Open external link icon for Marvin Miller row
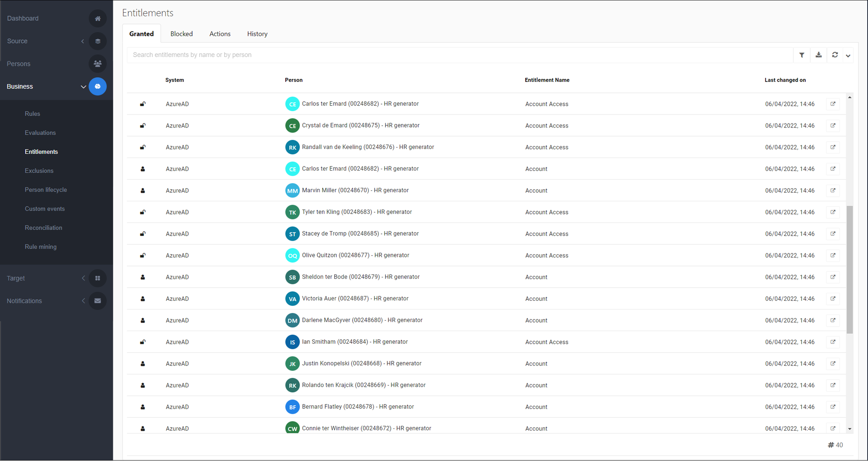Viewport: 868px width, 461px height. pos(833,190)
